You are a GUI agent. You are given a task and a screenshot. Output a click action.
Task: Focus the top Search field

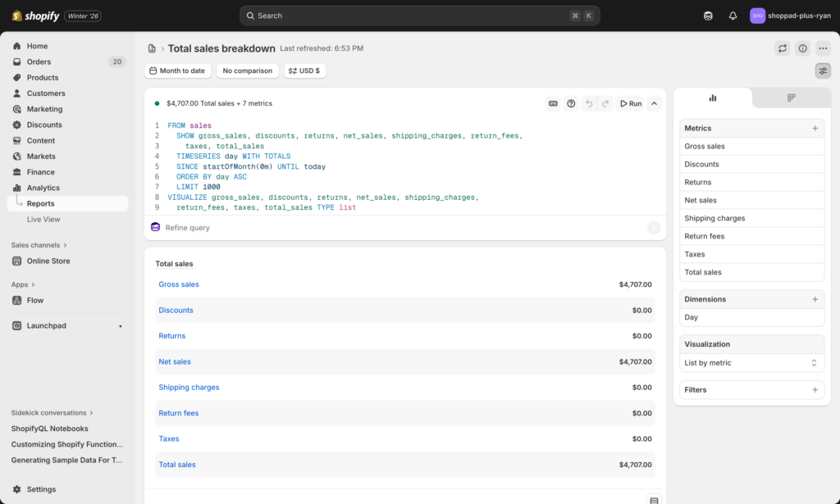point(419,16)
